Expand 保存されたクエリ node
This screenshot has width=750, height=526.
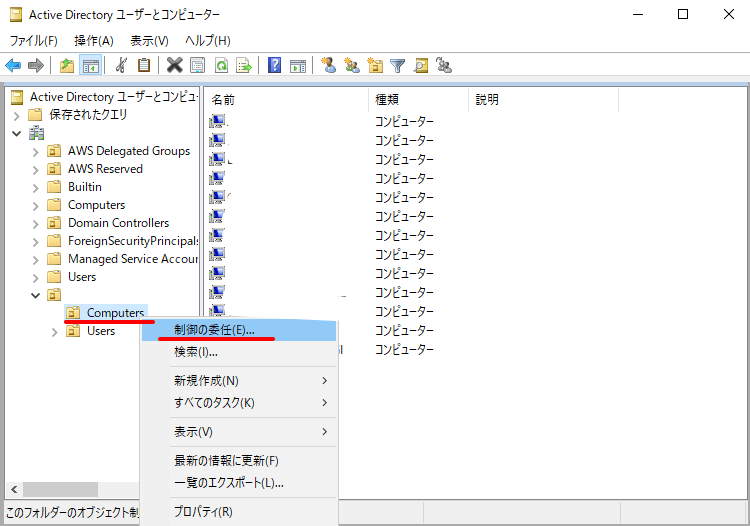pos(17,116)
